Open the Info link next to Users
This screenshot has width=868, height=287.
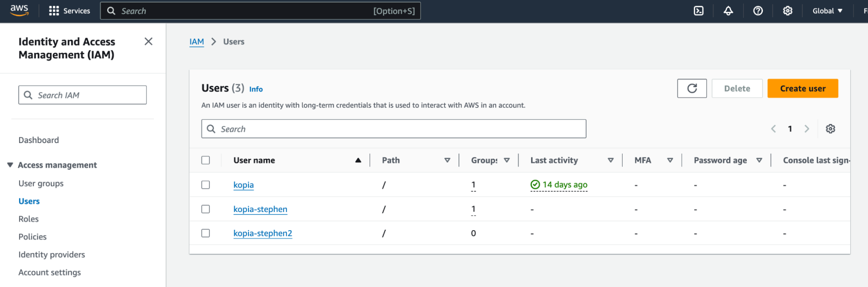[256, 89]
